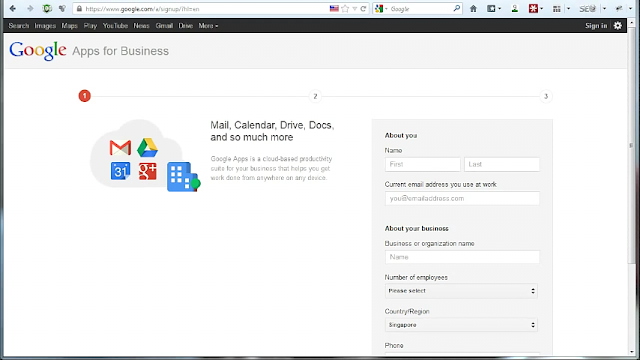Click the Sign in link
This screenshot has width=640, height=360.
[x=596, y=26]
